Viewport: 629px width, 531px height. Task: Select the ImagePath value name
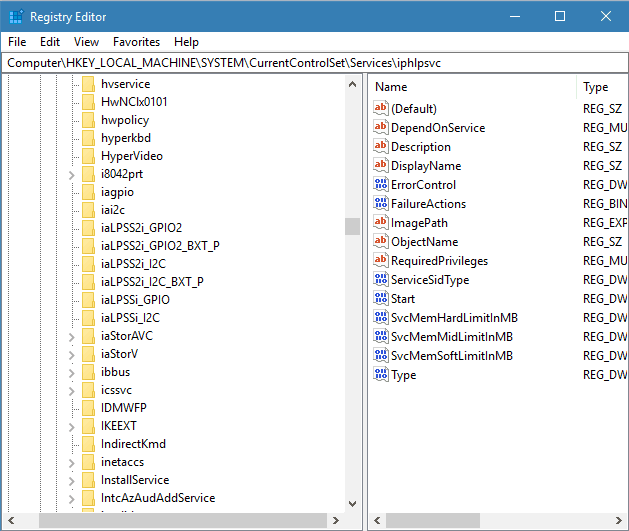419,223
